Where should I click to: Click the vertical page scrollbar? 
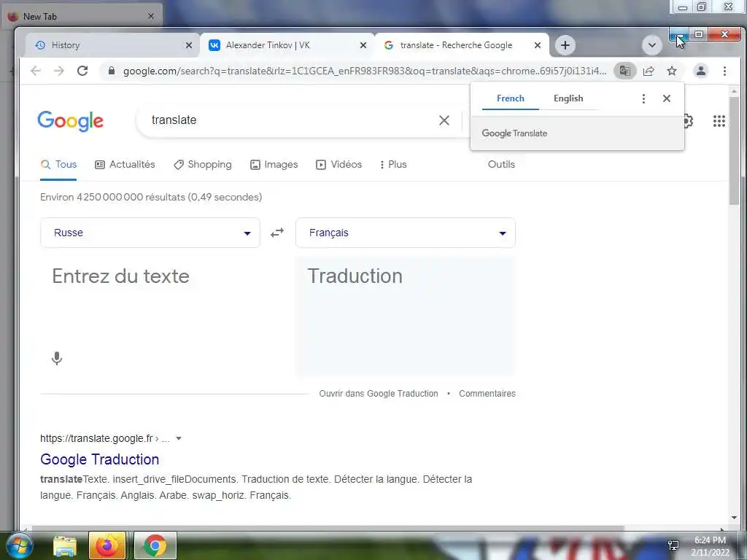tap(734, 150)
